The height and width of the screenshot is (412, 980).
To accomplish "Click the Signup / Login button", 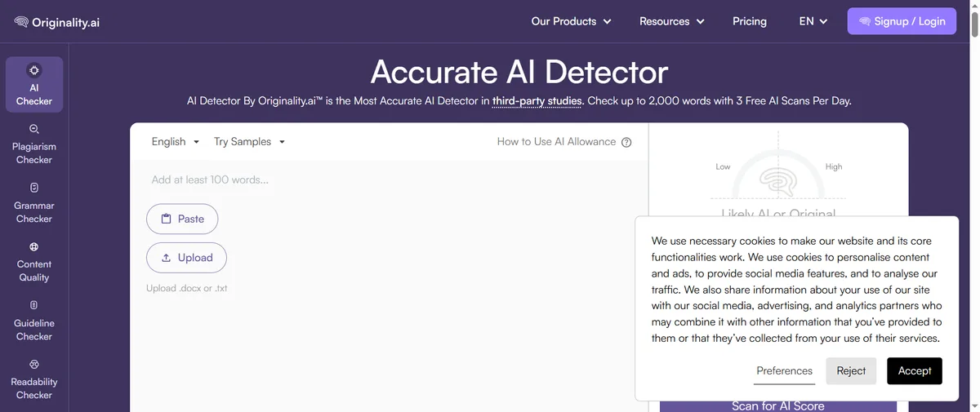I will coord(902,21).
